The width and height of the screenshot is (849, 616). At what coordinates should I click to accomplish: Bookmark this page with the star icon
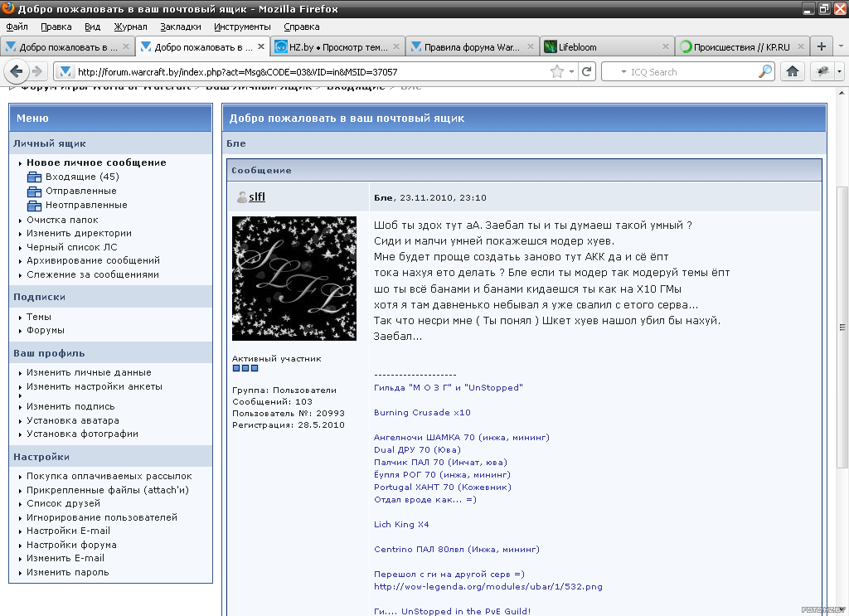pyautogui.click(x=557, y=72)
